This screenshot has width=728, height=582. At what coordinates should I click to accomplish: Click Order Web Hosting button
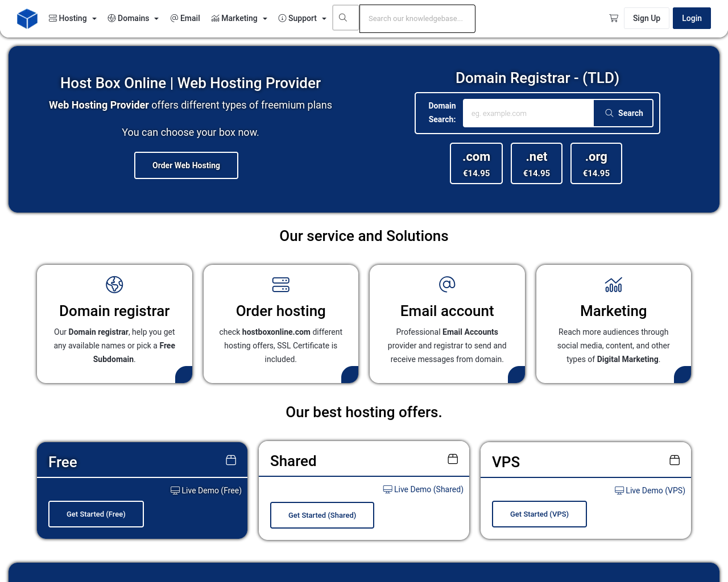tap(186, 165)
